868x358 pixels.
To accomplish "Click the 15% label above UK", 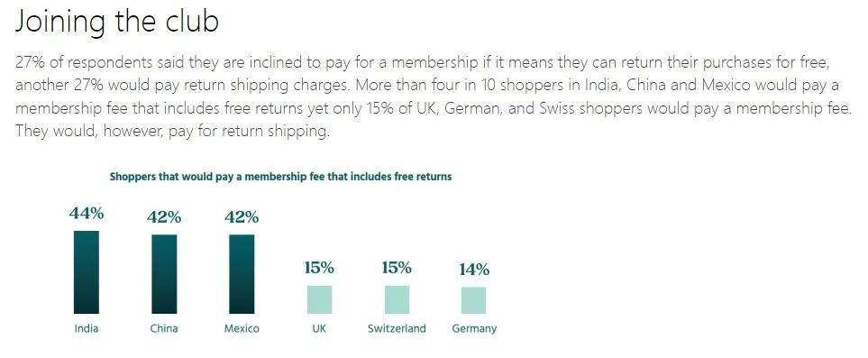I will [319, 268].
